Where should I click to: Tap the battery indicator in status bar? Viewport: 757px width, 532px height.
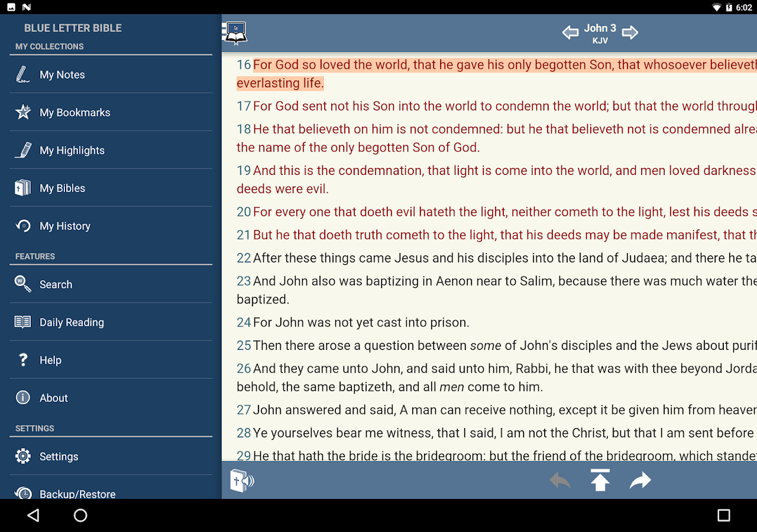coord(730,7)
